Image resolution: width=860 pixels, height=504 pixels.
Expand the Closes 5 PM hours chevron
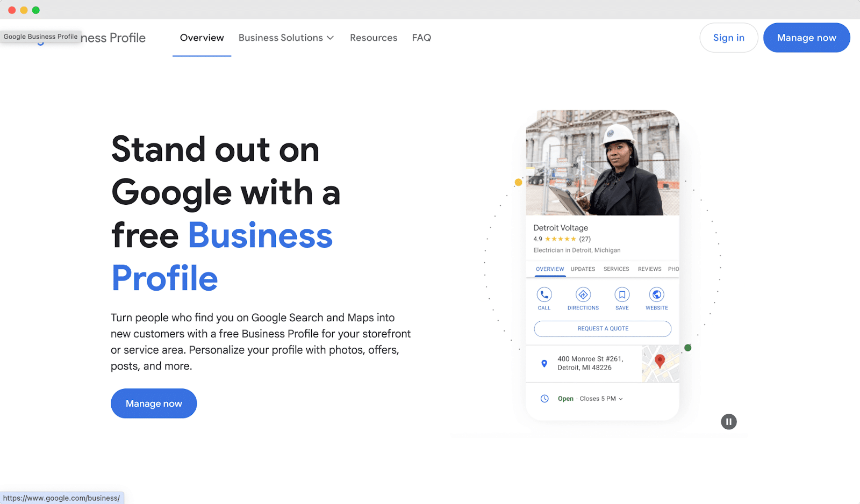pyautogui.click(x=621, y=399)
